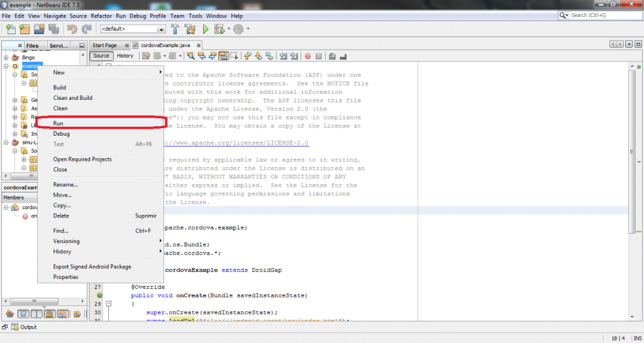The width and height of the screenshot is (644, 343).
Task: Collapse the cordova class node in Navigator
Action: (x=6, y=207)
